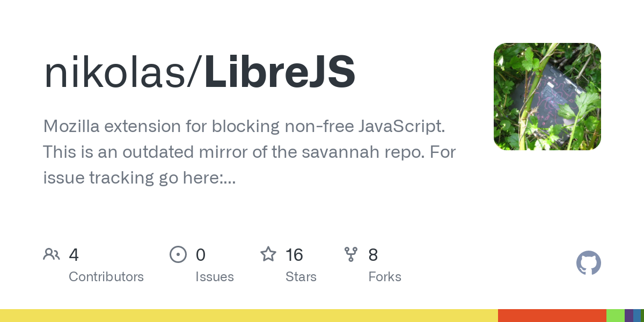Click the purple language bar segment
Screen dimensions: 644x322
pos(629,316)
